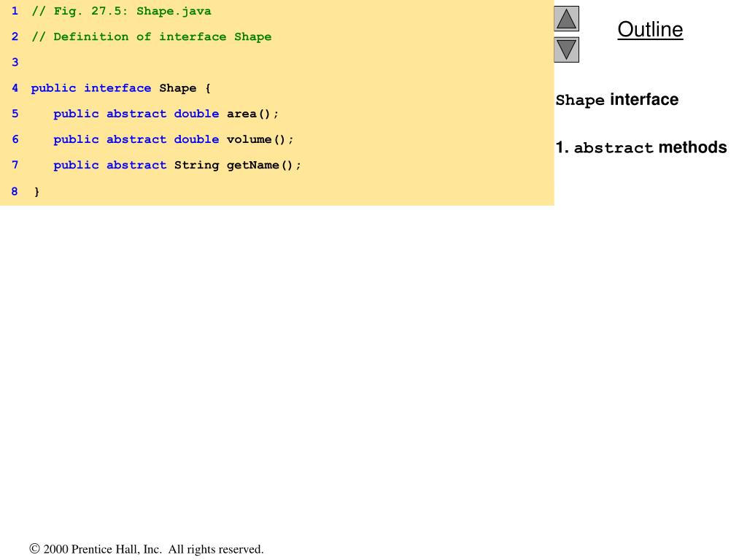The height and width of the screenshot is (560, 747).
Task: Click the 'public interface Shape {' declaration
Action: click(120, 88)
